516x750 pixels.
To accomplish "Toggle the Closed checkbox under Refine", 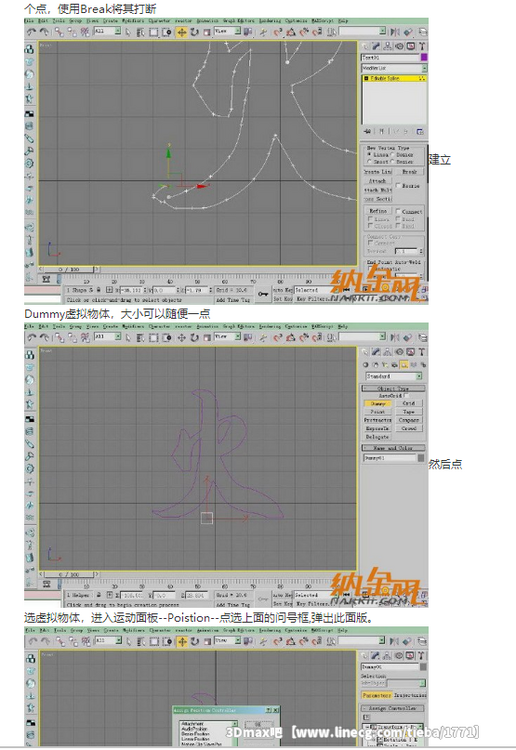I will click(370, 225).
